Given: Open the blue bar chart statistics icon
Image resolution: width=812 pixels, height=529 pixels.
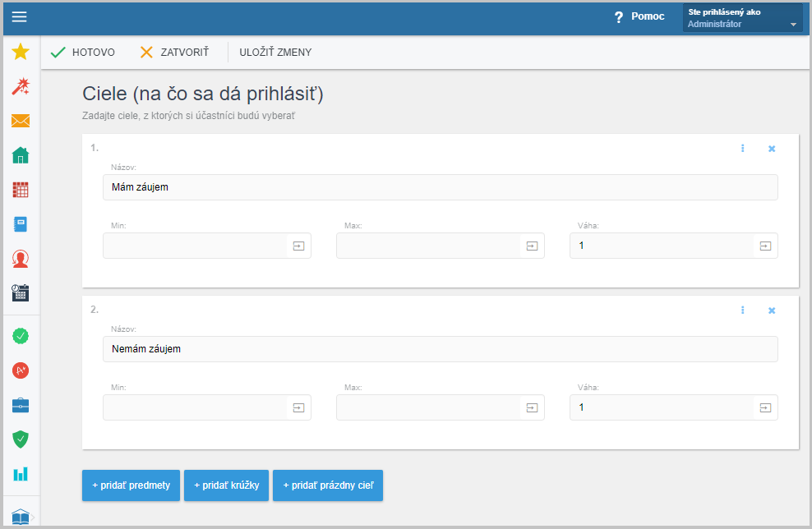Looking at the screenshot, I should click(x=21, y=474).
